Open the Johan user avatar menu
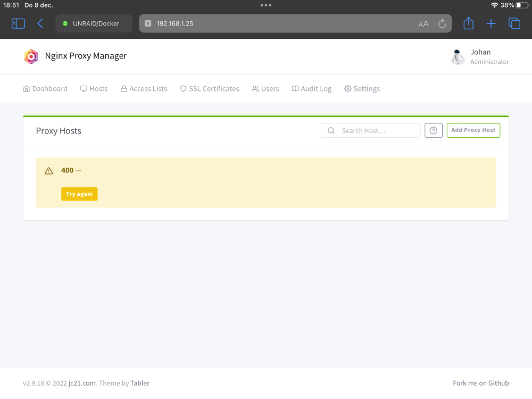 458,56
